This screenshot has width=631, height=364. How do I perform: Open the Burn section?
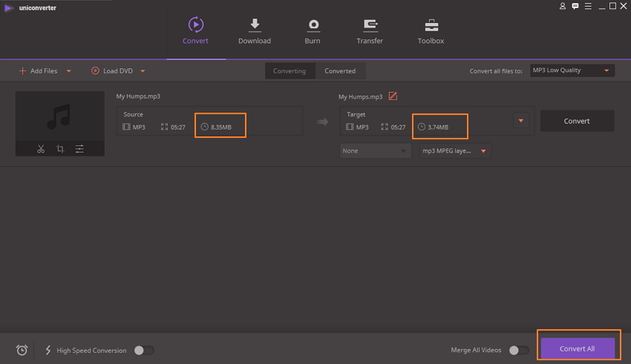pyautogui.click(x=313, y=31)
